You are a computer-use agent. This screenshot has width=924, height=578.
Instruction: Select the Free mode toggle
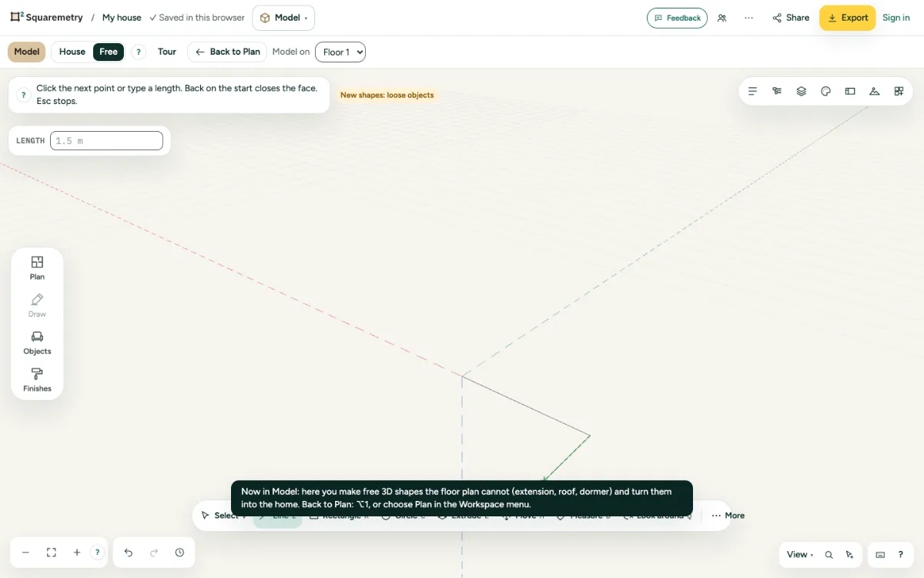point(109,52)
